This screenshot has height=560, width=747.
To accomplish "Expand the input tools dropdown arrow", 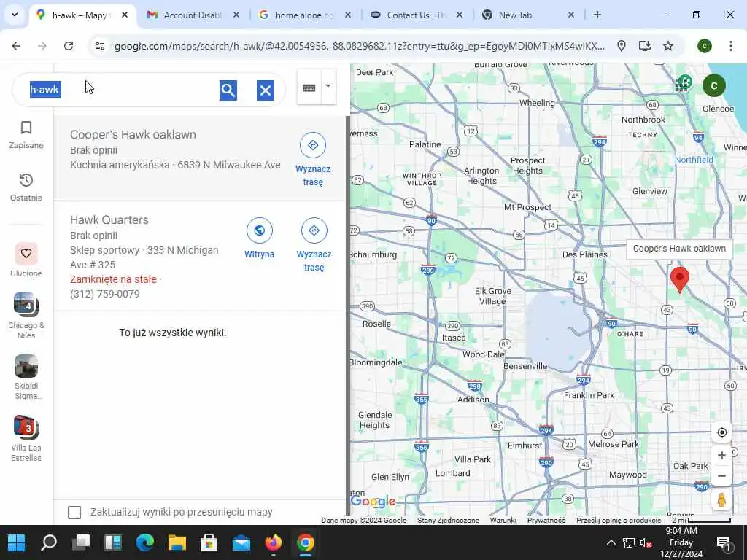I will point(328,87).
